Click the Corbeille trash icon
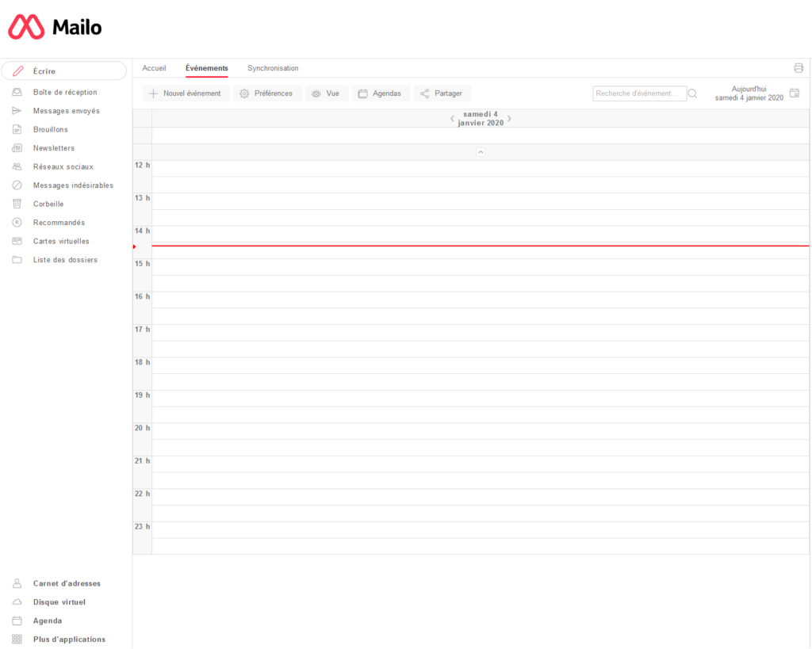Screen dimensions: 812x649 coord(17,204)
